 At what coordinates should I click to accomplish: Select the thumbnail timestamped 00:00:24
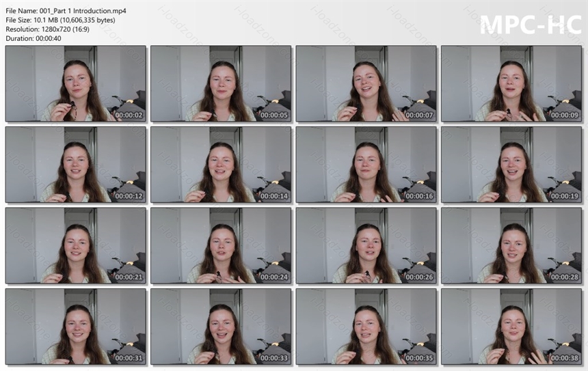[x=221, y=245]
